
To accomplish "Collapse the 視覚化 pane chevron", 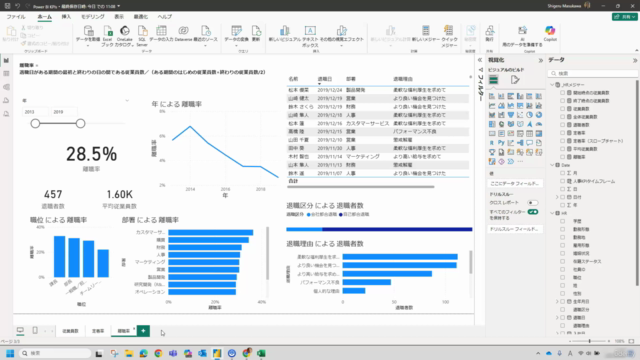I will point(541,60).
